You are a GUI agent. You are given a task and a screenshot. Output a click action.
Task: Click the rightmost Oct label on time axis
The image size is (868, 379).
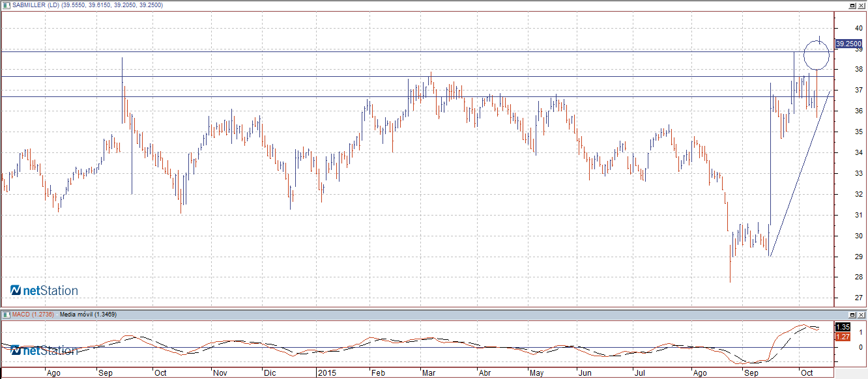click(x=807, y=374)
